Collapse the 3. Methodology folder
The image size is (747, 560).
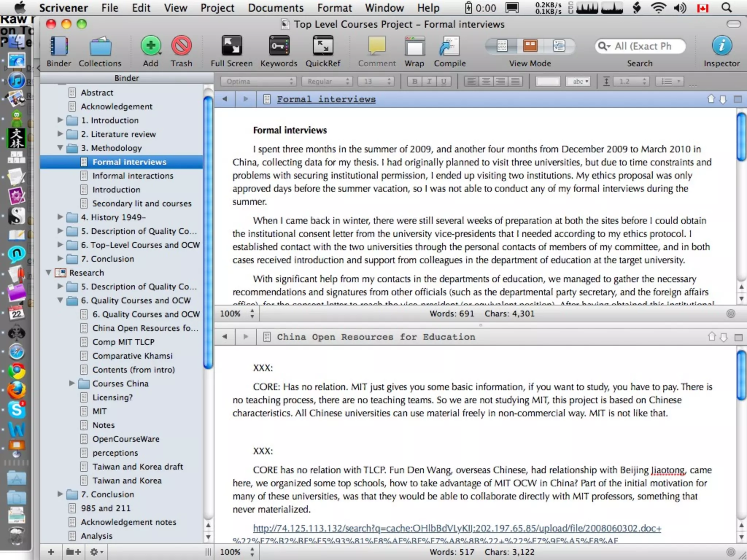pos(60,148)
